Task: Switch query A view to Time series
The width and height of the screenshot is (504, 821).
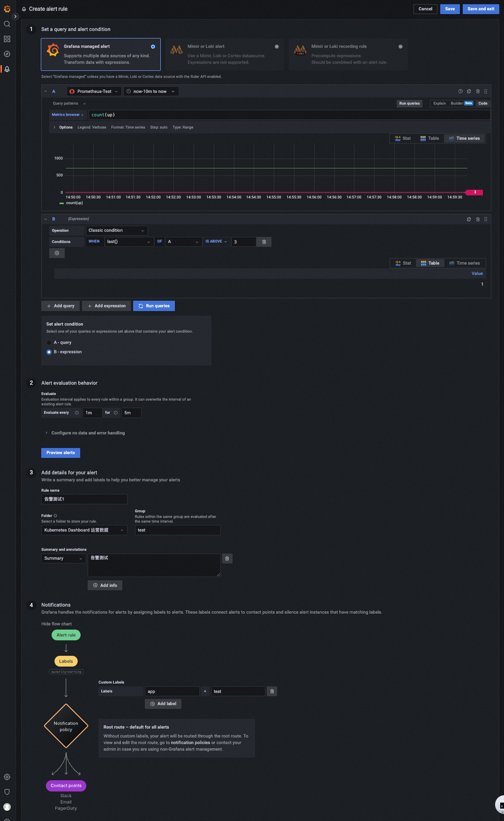Action: 464,139
